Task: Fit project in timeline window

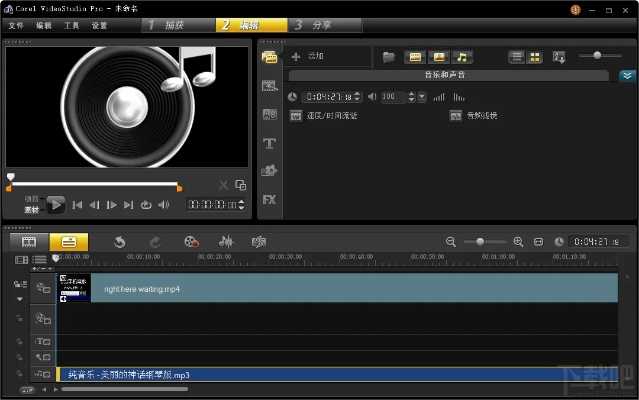Action: [538, 242]
